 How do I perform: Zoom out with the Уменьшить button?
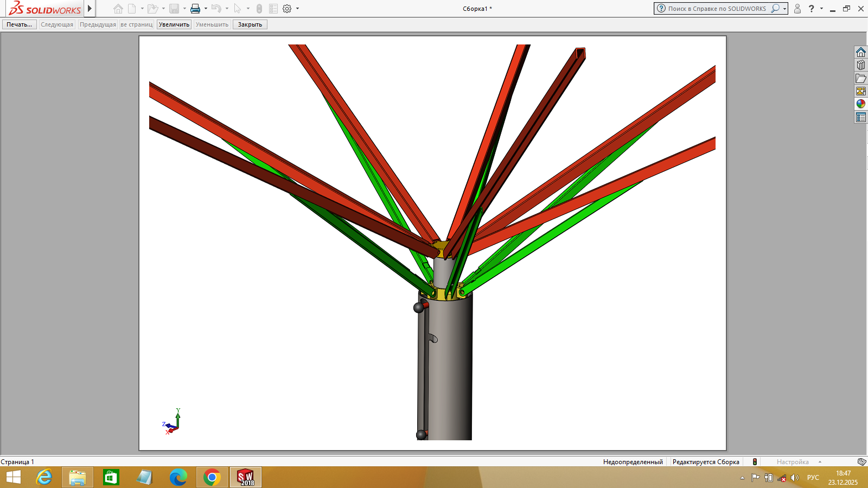[212, 24]
